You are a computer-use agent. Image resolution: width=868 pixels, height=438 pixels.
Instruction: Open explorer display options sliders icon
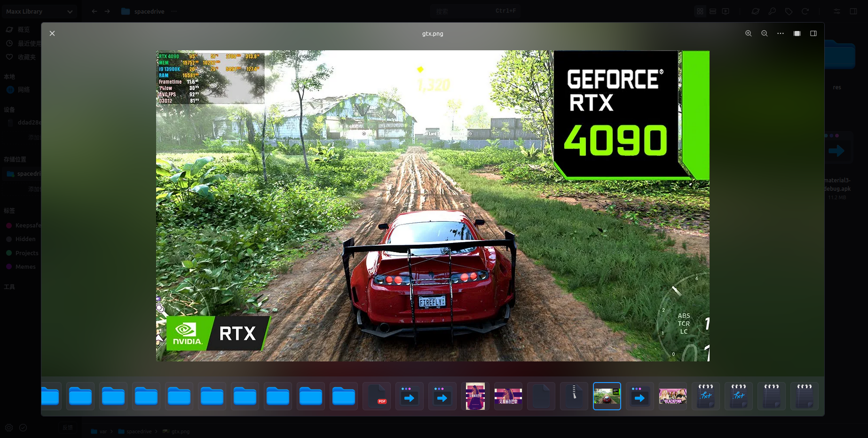(837, 11)
